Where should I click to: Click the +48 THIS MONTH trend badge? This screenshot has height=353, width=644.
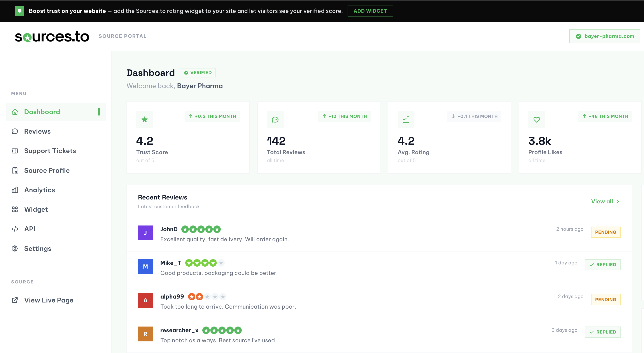click(605, 116)
